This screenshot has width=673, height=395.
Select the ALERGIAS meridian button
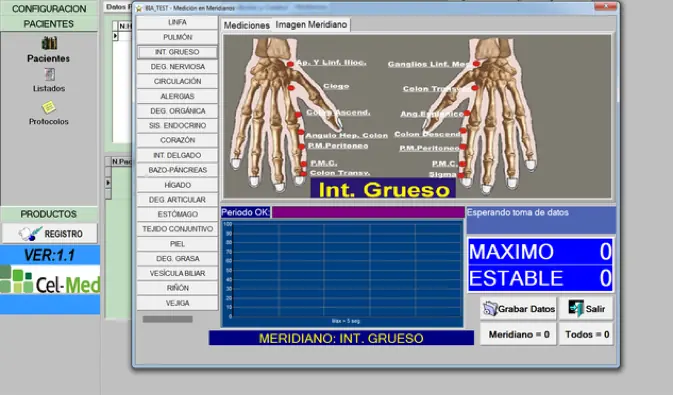[177, 96]
